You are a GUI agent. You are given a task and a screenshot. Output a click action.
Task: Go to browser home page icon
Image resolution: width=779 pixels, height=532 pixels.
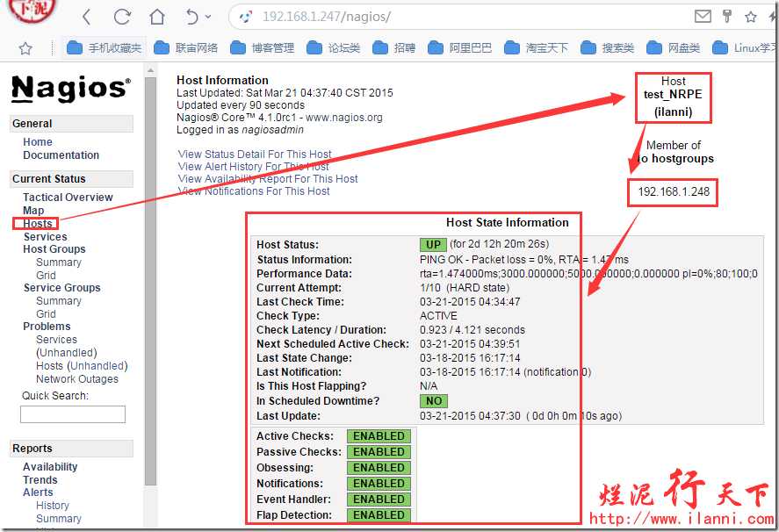[x=157, y=17]
